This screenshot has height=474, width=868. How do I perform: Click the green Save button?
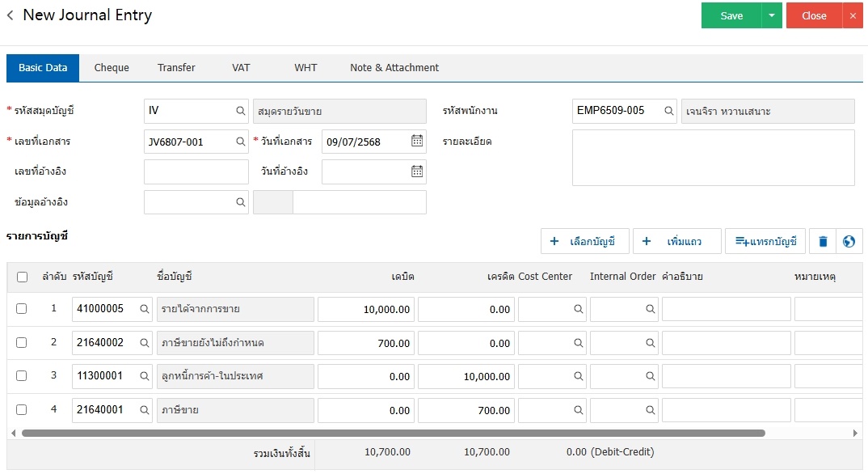tap(731, 15)
